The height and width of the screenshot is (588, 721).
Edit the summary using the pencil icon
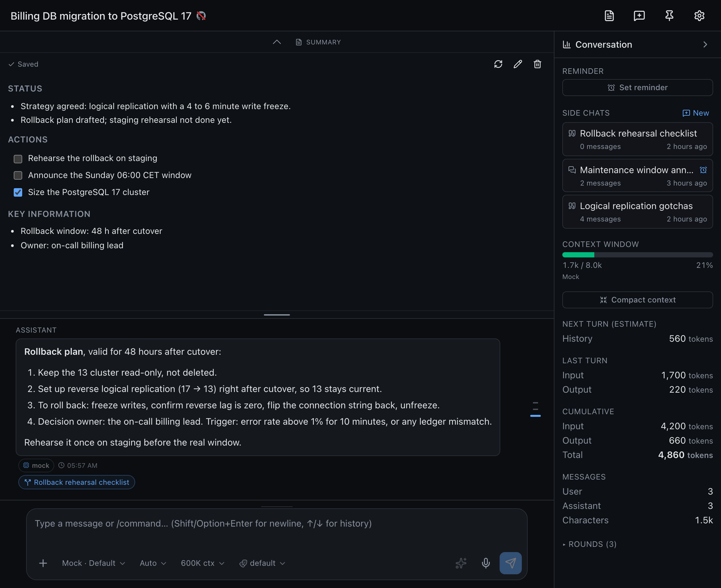[x=518, y=64]
